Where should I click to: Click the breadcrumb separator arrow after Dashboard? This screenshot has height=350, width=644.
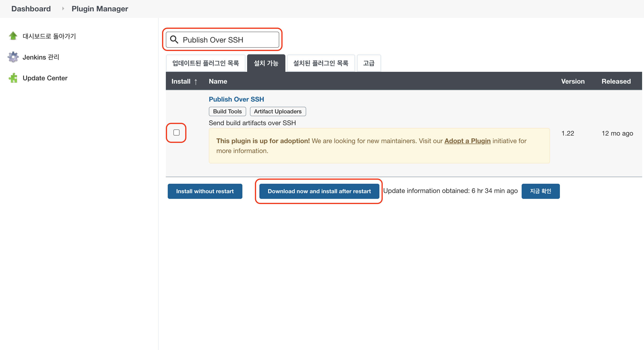coord(63,9)
